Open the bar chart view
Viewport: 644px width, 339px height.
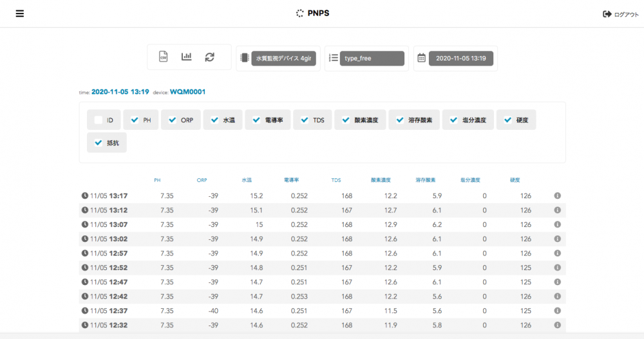point(187,57)
